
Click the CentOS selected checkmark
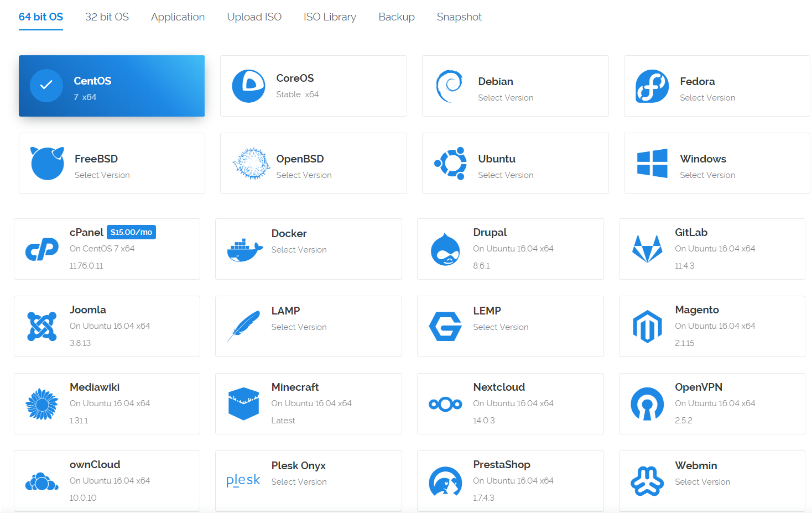(x=46, y=86)
